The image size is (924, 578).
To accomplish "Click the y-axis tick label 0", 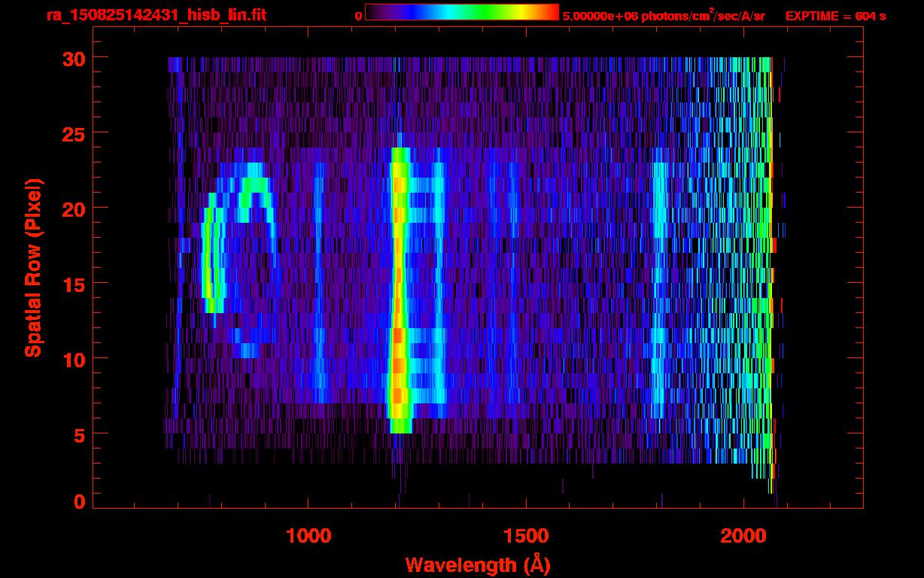I will pos(81,502).
